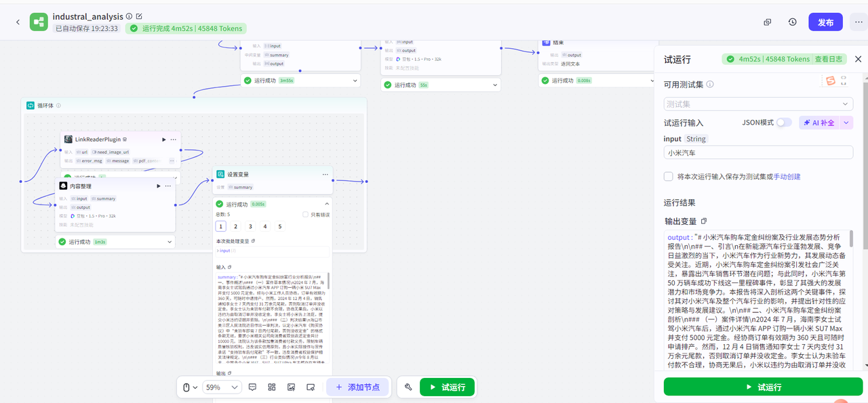Screen dimensions: 868x403
Task: Expand the 运行成功 3m55s result
Action: click(x=355, y=81)
